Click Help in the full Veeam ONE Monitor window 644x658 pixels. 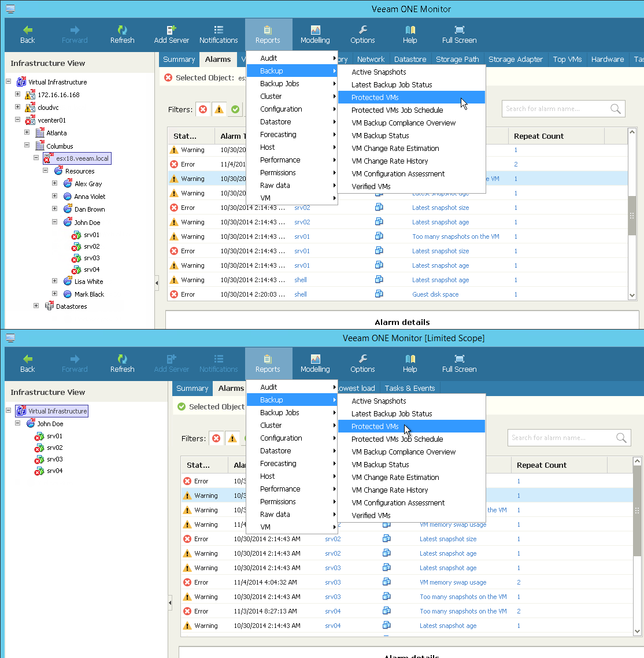[x=410, y=35]
